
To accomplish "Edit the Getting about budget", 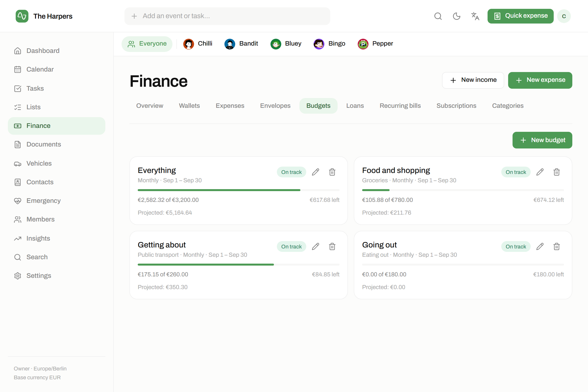I will (316, 246).
